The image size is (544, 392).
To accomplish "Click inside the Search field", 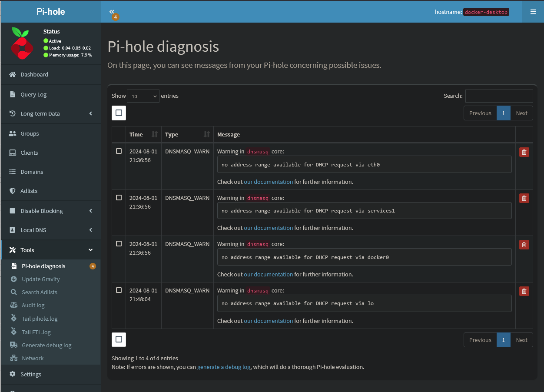I will (x=498, y=96).
